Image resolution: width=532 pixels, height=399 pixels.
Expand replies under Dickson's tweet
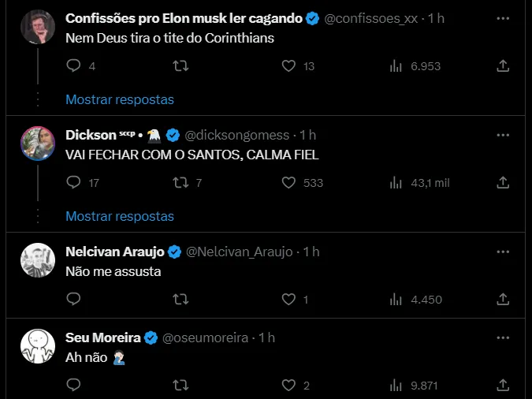[120, 216]
